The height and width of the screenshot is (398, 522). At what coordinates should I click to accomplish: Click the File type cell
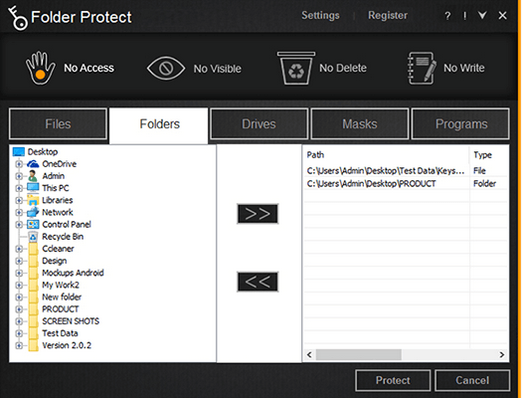pos(479,171)
